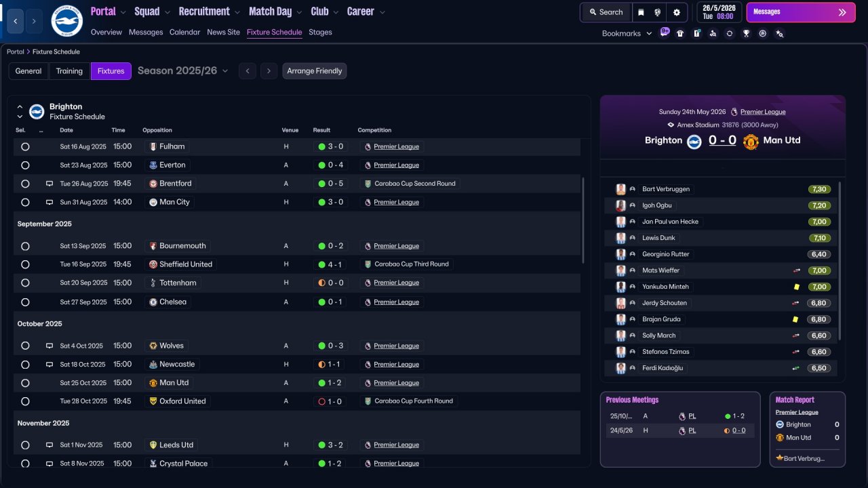
Task: Click the player ratings list scrollbar
Action: [840, 261]
